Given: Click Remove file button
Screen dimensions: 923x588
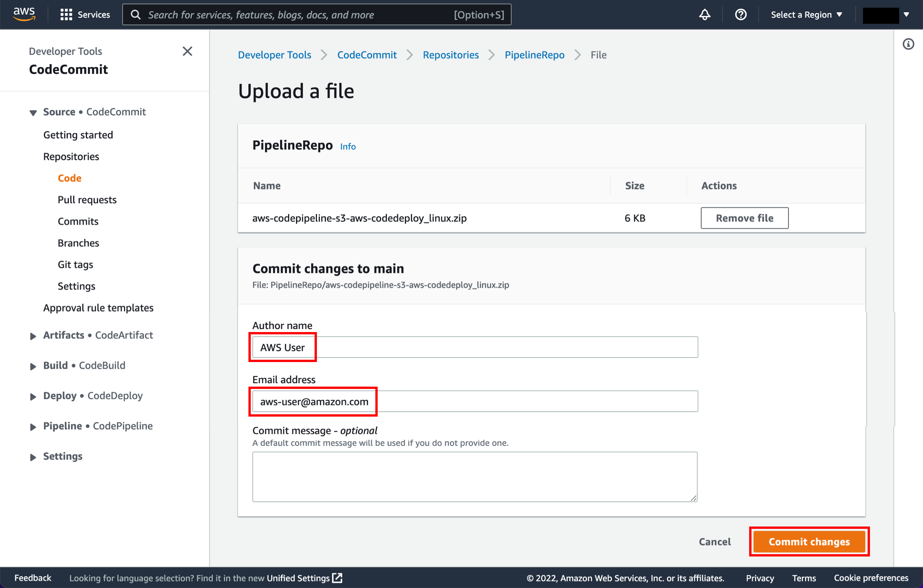Looking at the screenshot, I should click(745, 218).
